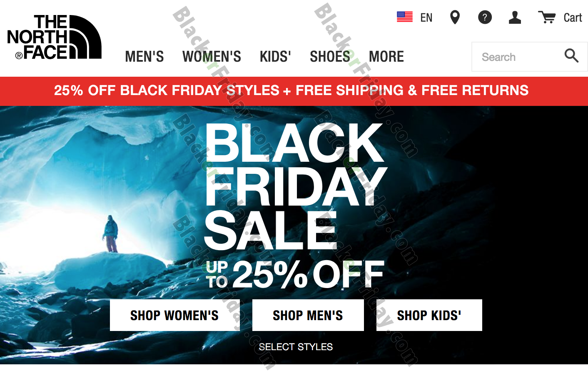This screenshot has height=371, width=588.
Task: Open the store locator pin icon
Action: (455, 18)
